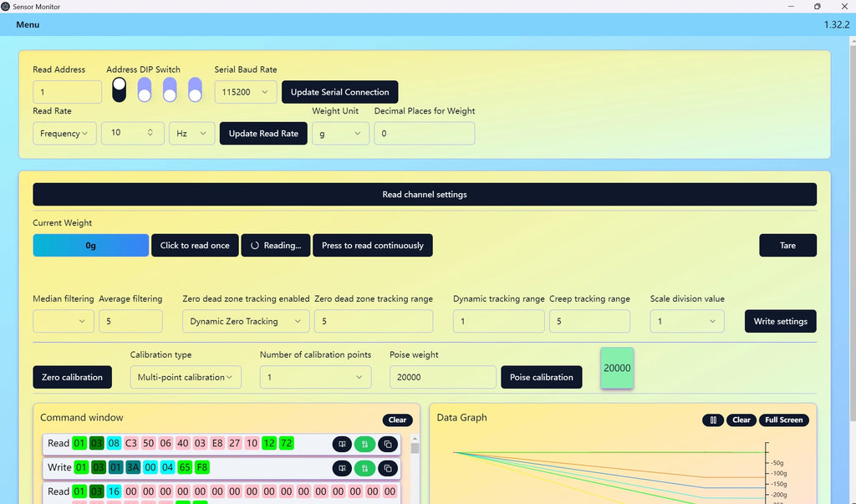Click the green format icon on Write row
Screen dimensions: 856x504
[364, 468]
